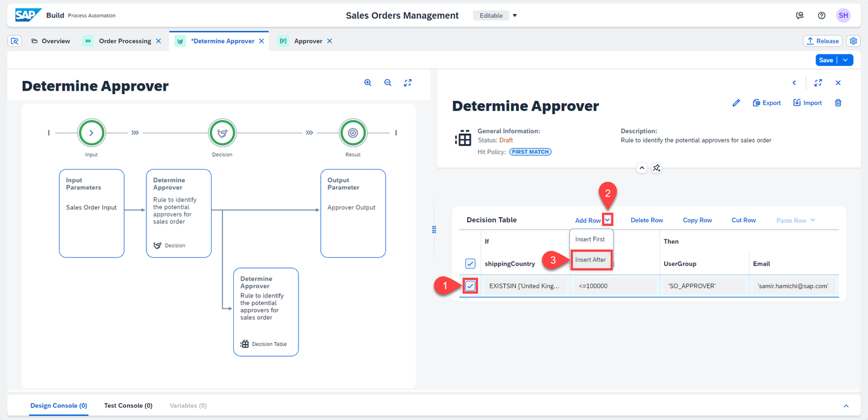Close the Approver tab

coord(330,41)
